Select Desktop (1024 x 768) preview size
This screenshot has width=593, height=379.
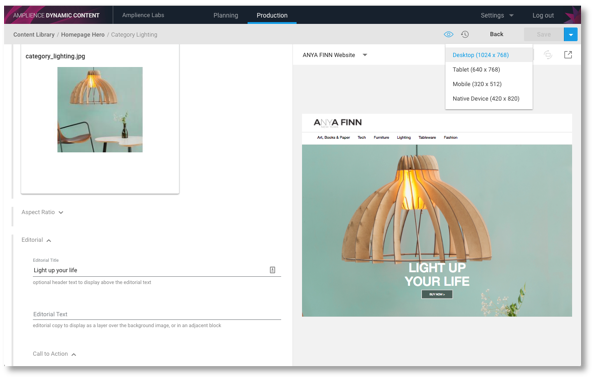(x=489, y=55)
